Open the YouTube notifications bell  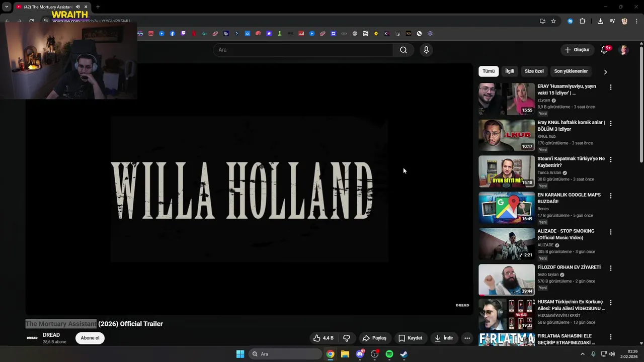click(605, 50)
